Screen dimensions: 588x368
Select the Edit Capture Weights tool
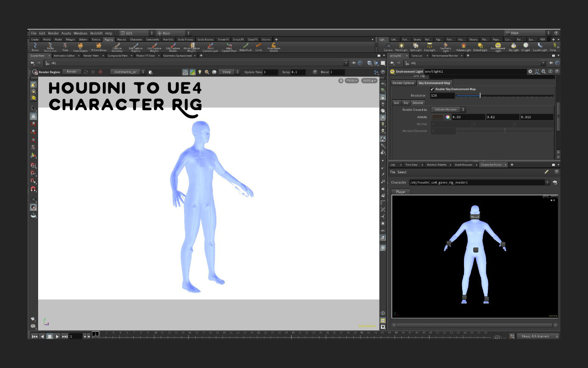click(x=154, y=47)
